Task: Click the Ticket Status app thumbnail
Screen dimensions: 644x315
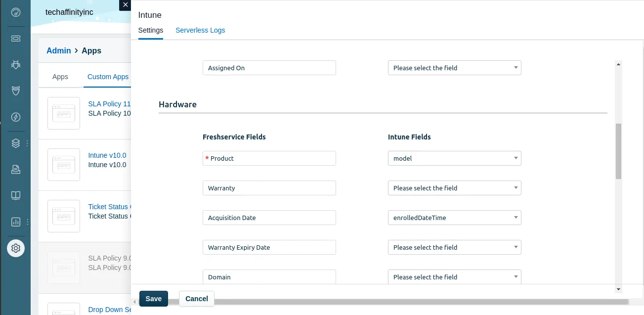Action: pos(64,216)
